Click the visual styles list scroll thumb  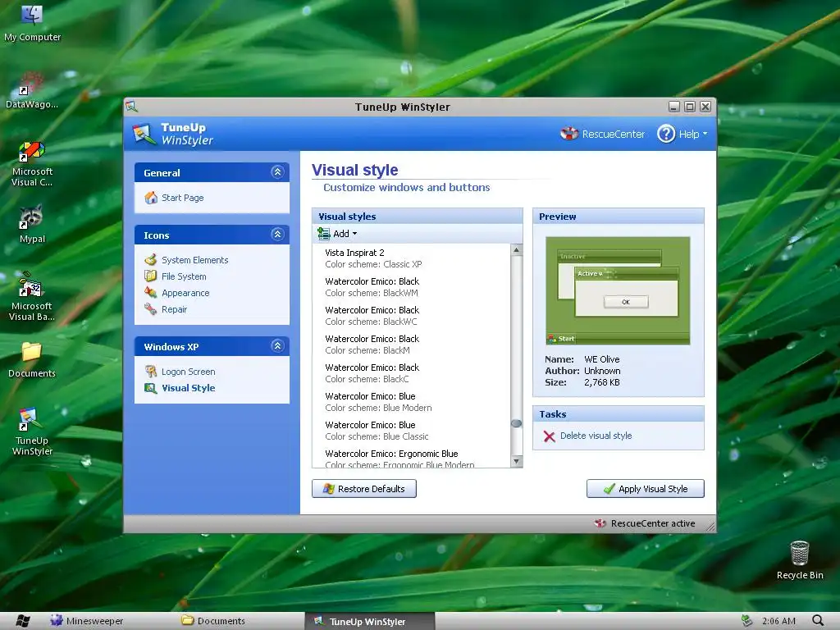pos(517,423)
